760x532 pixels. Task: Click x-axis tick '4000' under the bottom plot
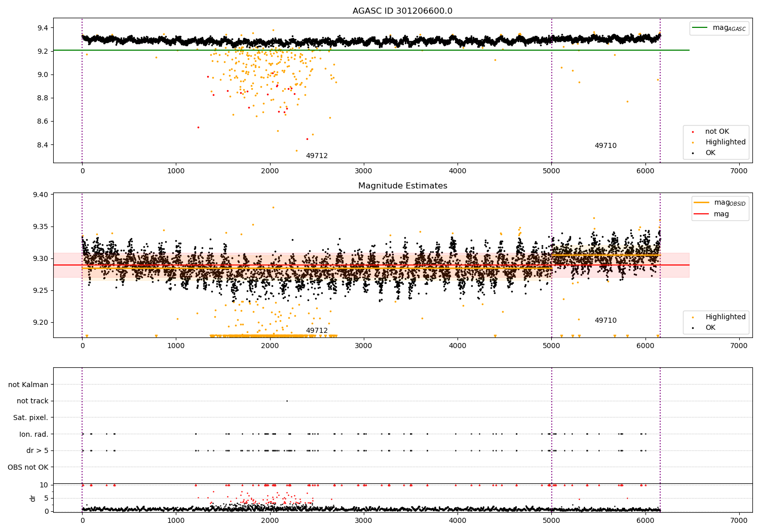[458, 520]
